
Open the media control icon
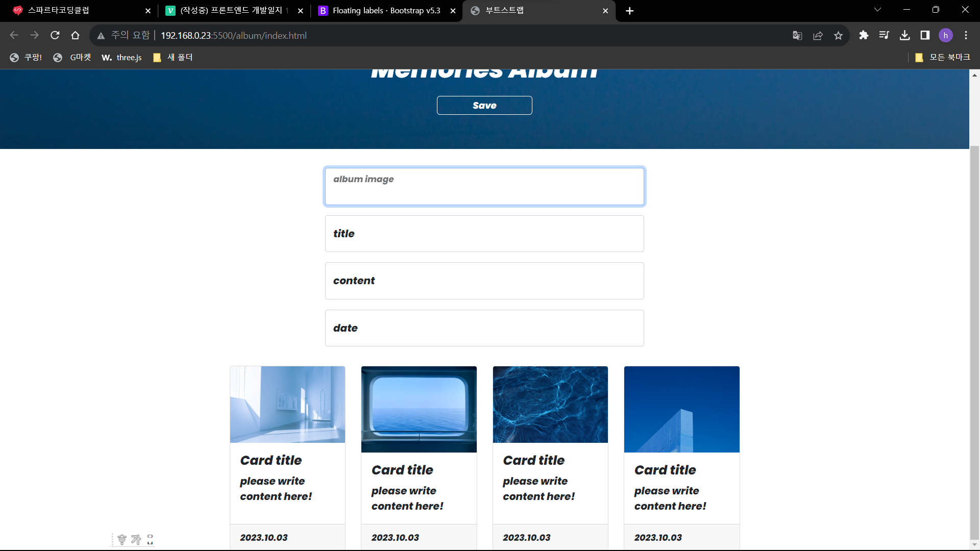coord(884,35)
